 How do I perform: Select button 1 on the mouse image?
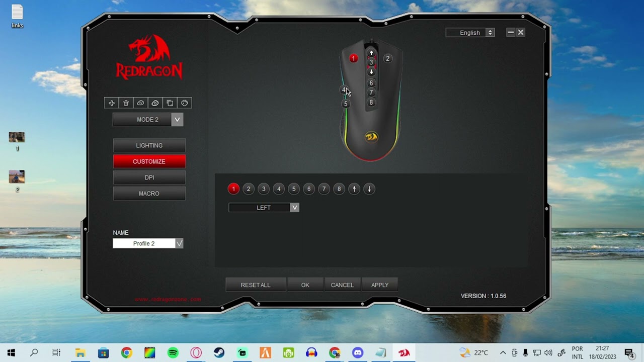point(353,59)
